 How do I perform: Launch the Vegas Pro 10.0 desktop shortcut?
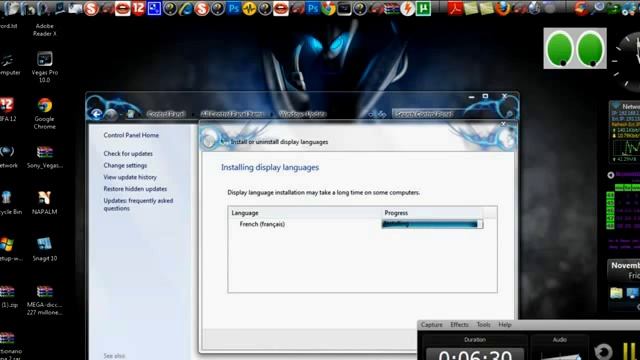(44, 67)
